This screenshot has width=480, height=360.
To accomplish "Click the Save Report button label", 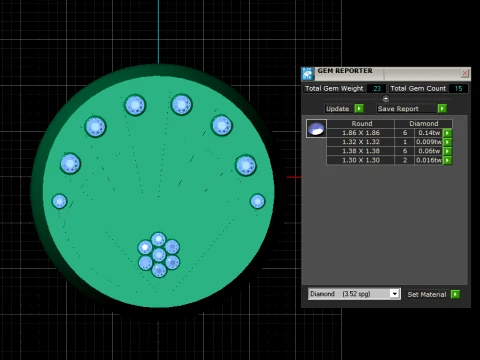I will [398, 109].
